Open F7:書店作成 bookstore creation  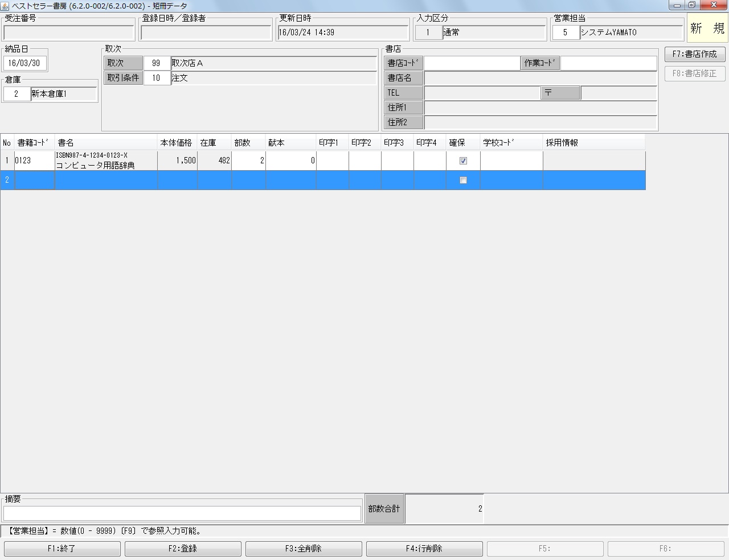(x=694, y=54)
